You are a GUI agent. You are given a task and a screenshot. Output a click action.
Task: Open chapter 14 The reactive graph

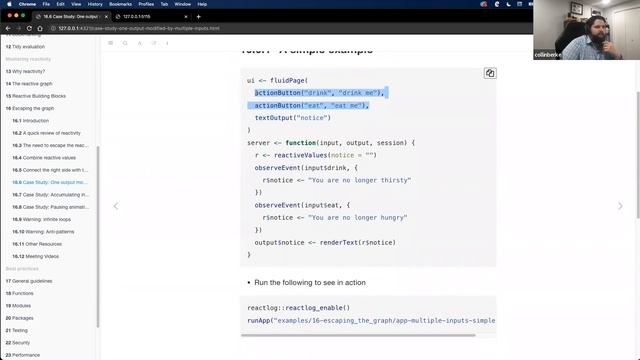29,84
